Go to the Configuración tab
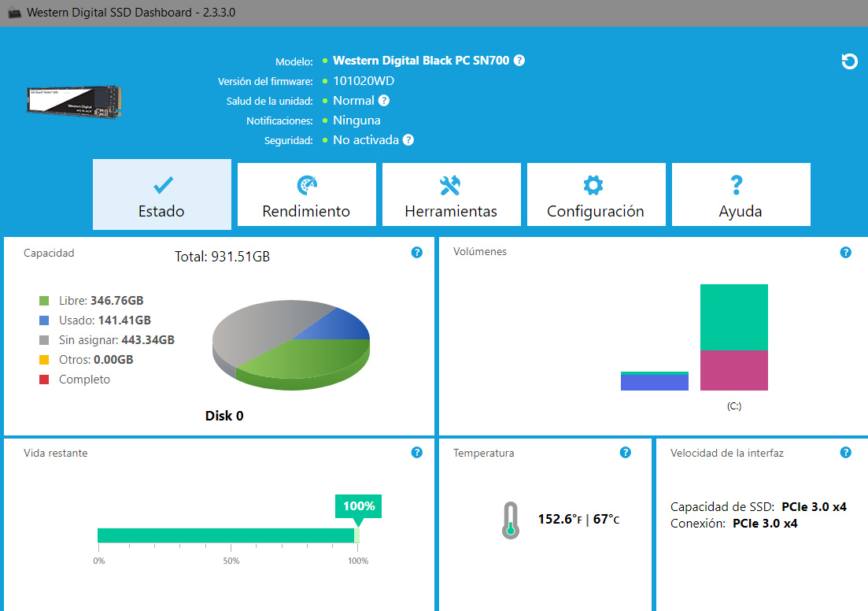This screenshot has height=611, width=868. click(x=596, y=195)
